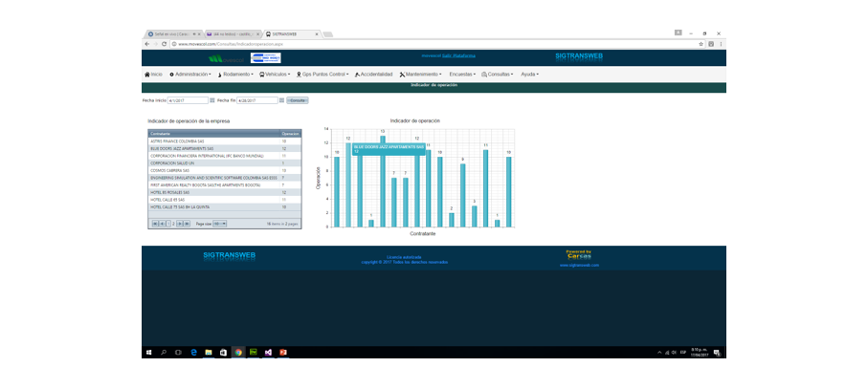The width and height of the screenshot is (868, 389).
Task: Open the www.sigtransweb.com footer link
Action: coord(579,266)
